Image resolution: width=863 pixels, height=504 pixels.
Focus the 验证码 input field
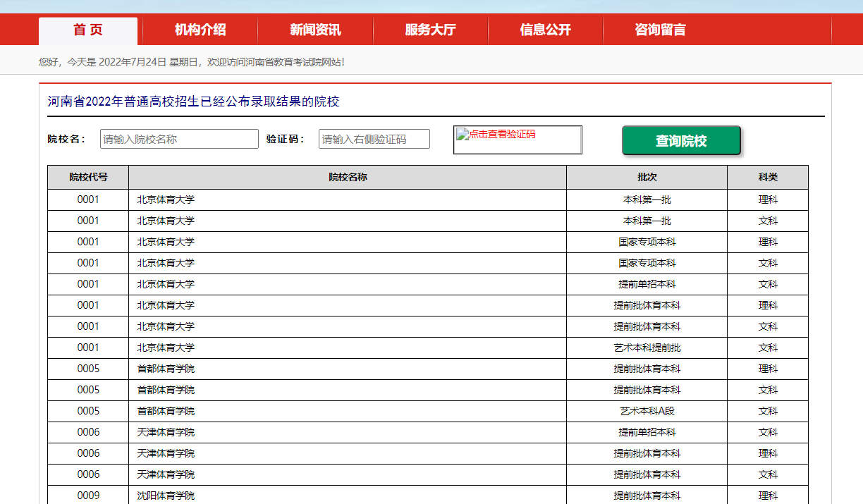point(374,139)
